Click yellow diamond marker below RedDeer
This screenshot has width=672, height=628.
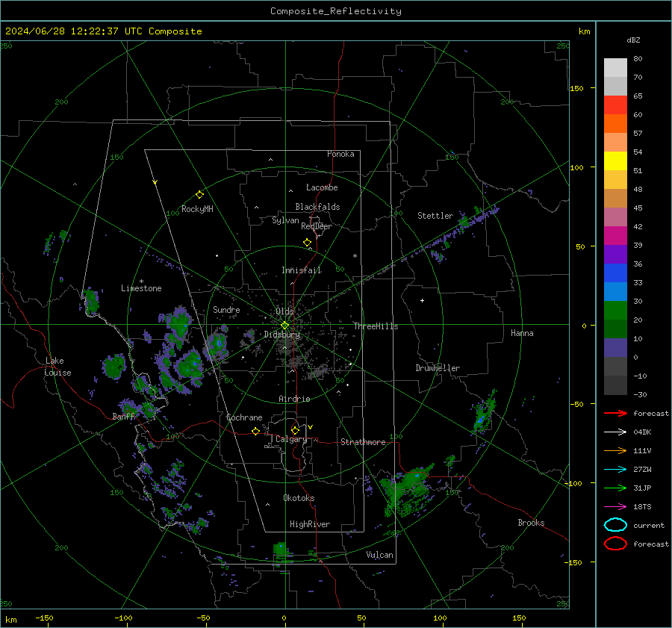coord(308,242)
